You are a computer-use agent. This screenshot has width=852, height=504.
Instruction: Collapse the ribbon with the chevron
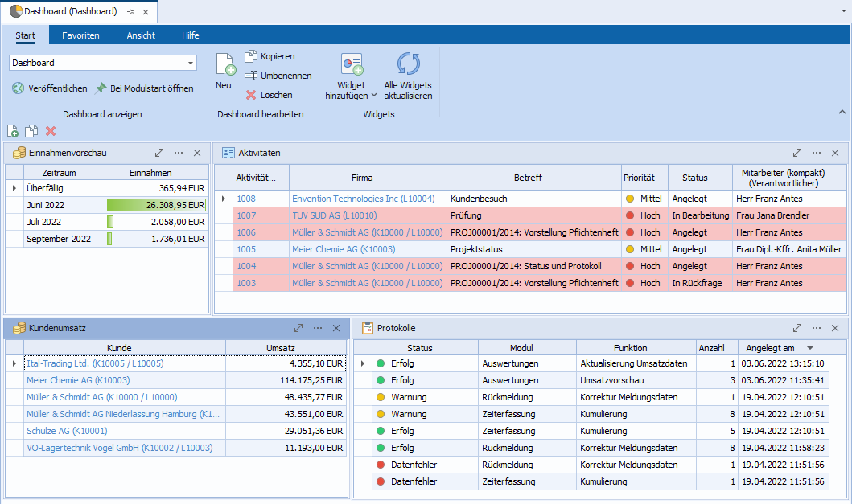pos(842,112)
